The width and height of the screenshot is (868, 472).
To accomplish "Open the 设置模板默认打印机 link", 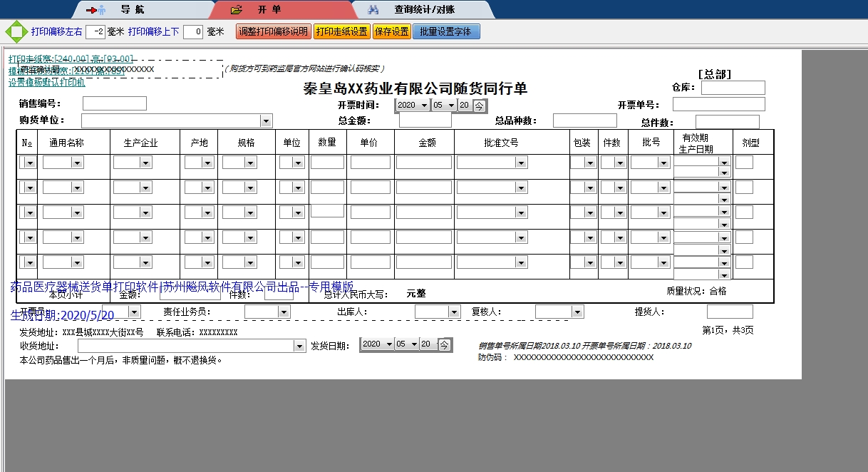I will click(46, 82).
